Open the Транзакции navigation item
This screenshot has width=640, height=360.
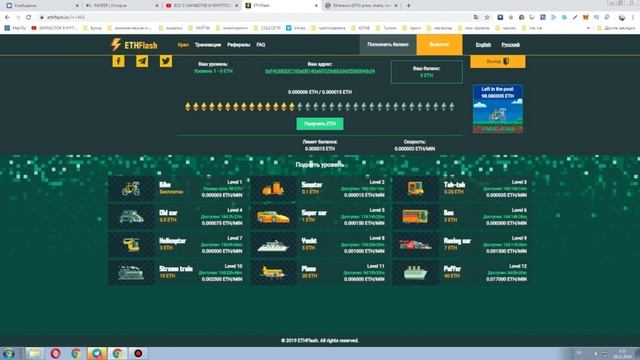click(x=208, y=44)
